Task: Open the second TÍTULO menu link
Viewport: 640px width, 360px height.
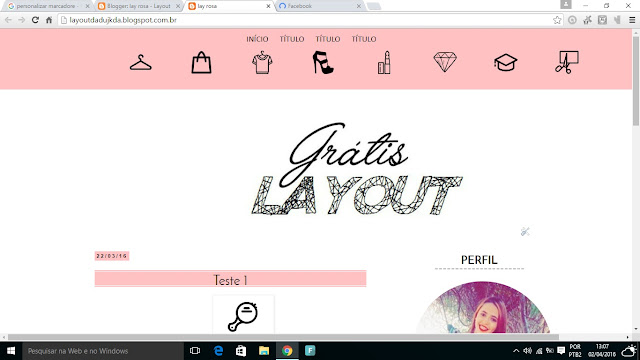Action: (x=328, y=39)
